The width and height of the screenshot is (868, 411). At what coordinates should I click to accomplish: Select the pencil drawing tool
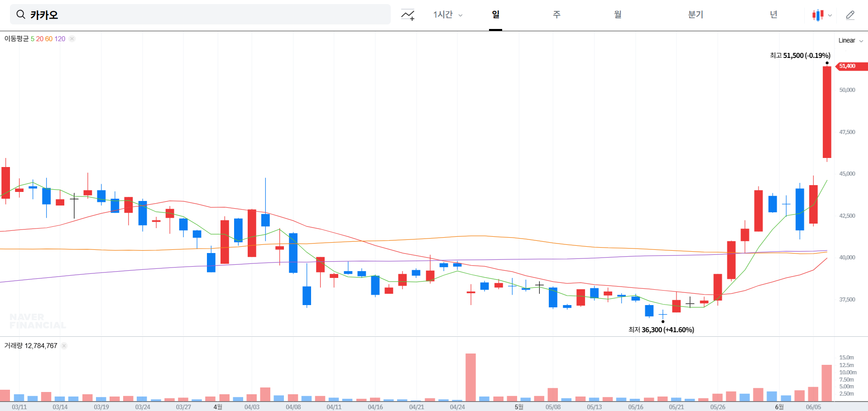pyautogui.click(x=850, y=15)
